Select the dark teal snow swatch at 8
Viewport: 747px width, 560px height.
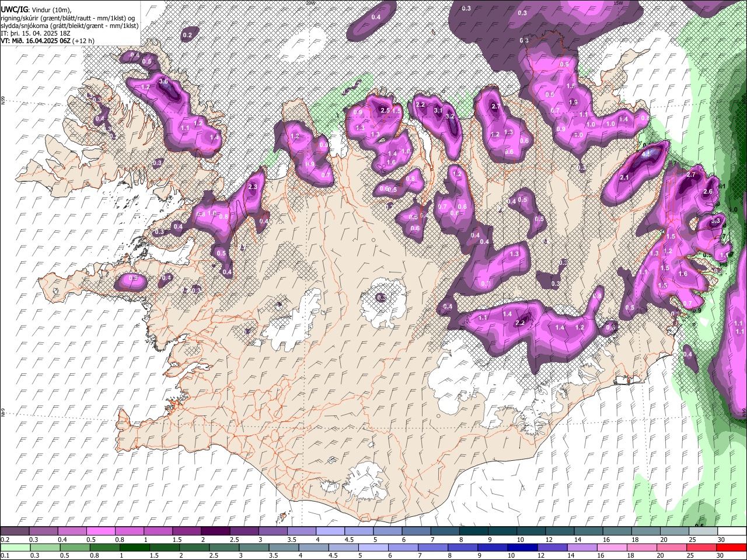474,531
